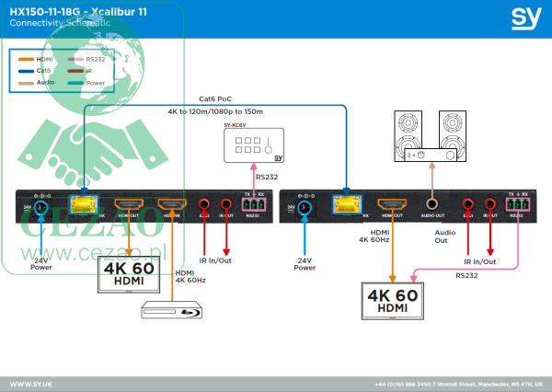Open the WWW.SY.UK link in footer

tap(29, 383)
